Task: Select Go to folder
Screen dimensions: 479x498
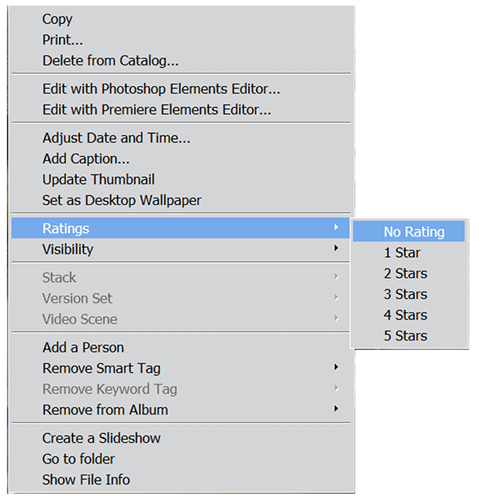Action: coord(180,459)
